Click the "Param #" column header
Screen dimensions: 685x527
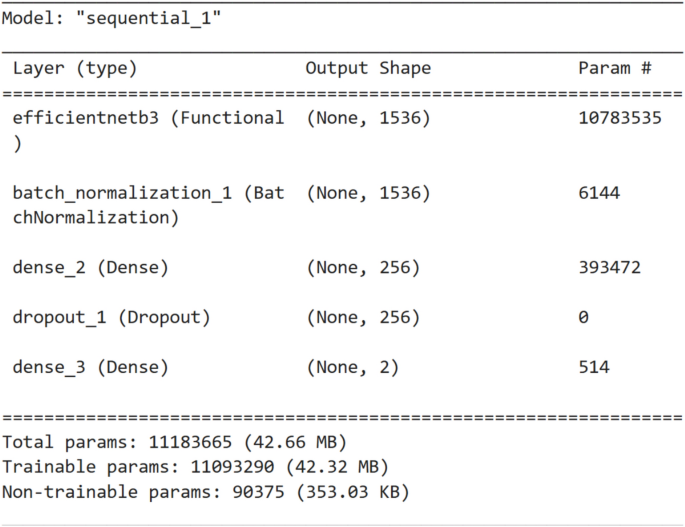[x=615, y=69]
